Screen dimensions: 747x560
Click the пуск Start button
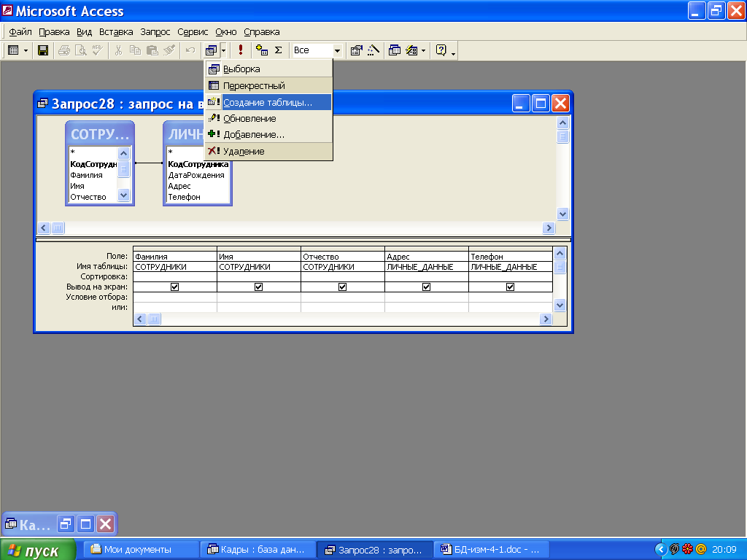tap(38, 550)
